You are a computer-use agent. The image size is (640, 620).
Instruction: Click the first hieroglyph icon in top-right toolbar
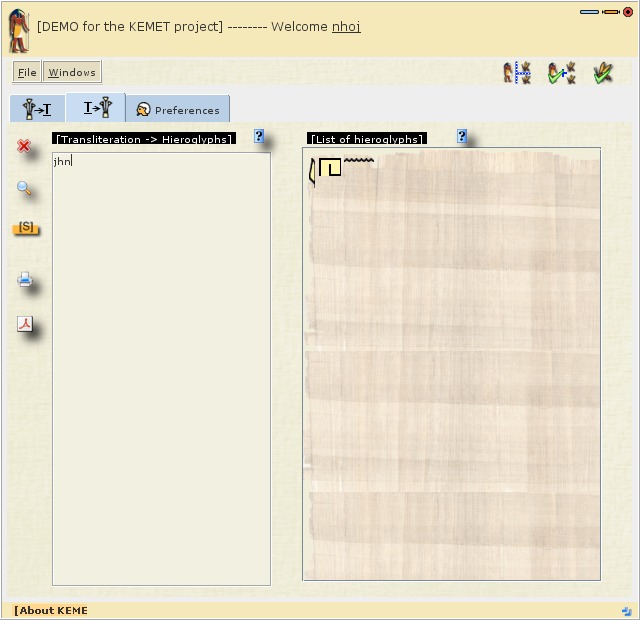click(516, 72)
